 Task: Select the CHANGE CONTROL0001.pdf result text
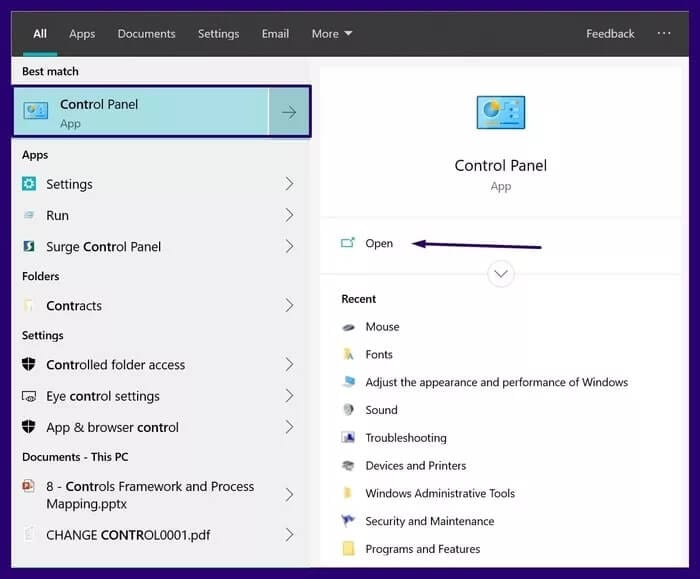pyautogui.click(x=128, y=535)
